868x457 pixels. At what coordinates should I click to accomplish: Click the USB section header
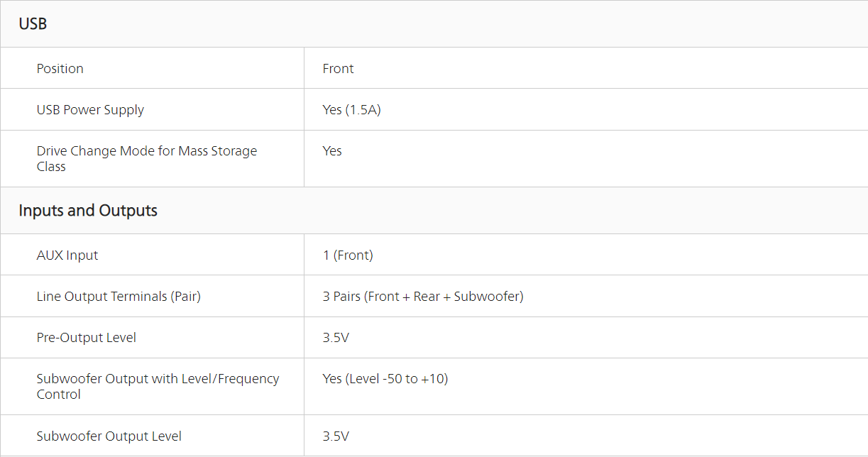point(33,23)
